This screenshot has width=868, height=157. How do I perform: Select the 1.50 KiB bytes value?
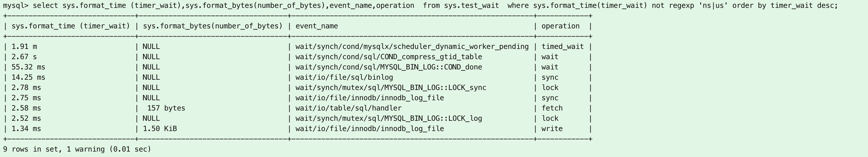[x=160, y=129]
